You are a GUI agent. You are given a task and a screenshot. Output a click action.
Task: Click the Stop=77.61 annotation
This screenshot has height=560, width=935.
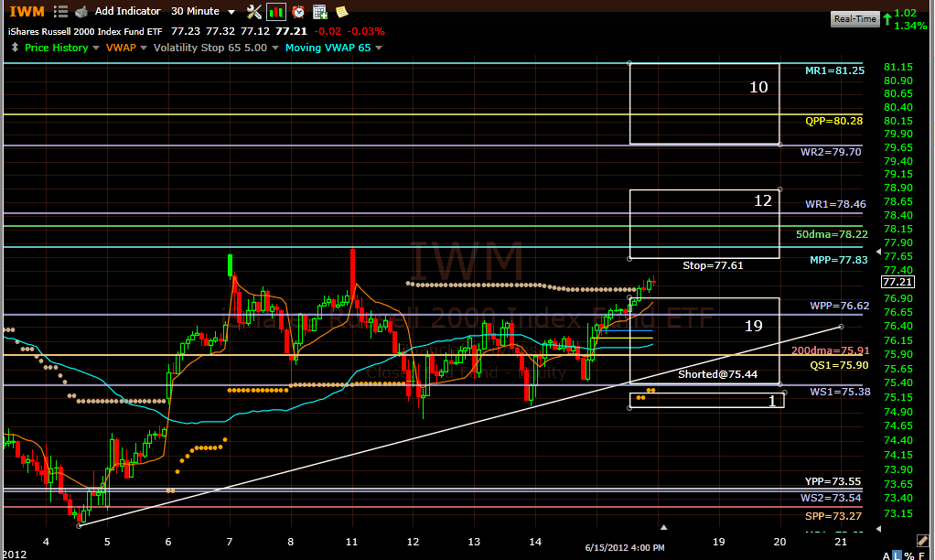(713, 265)
